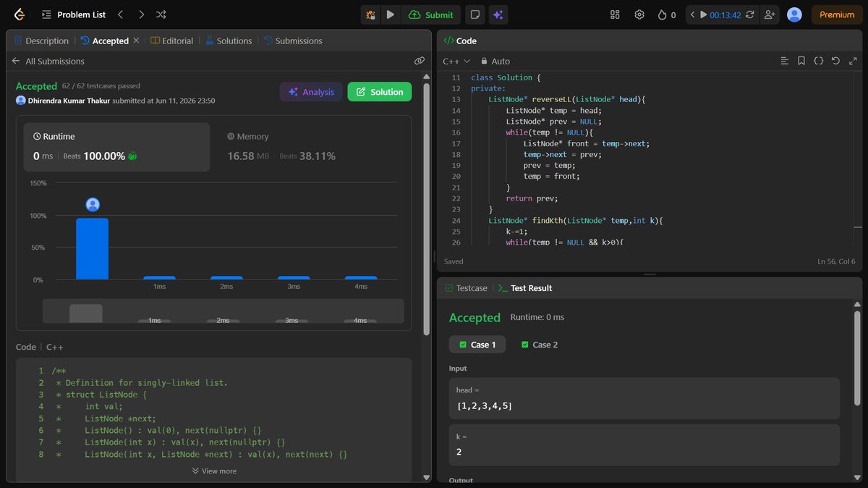Go to the next problem arrow
The image size is (868, 488).
[141, 14]
